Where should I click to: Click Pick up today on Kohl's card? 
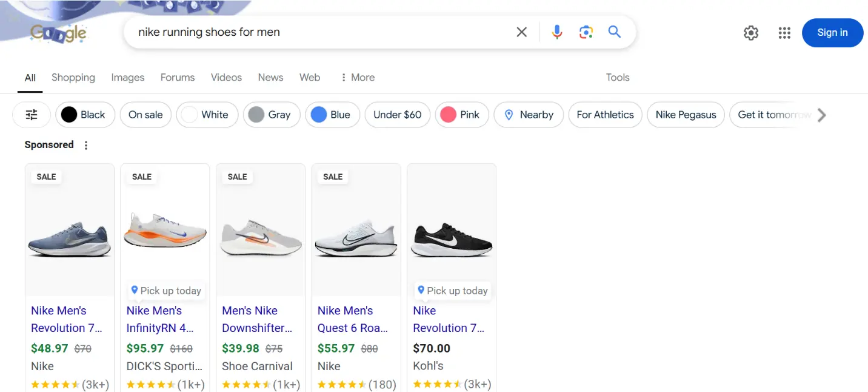[x=452, y=291]
